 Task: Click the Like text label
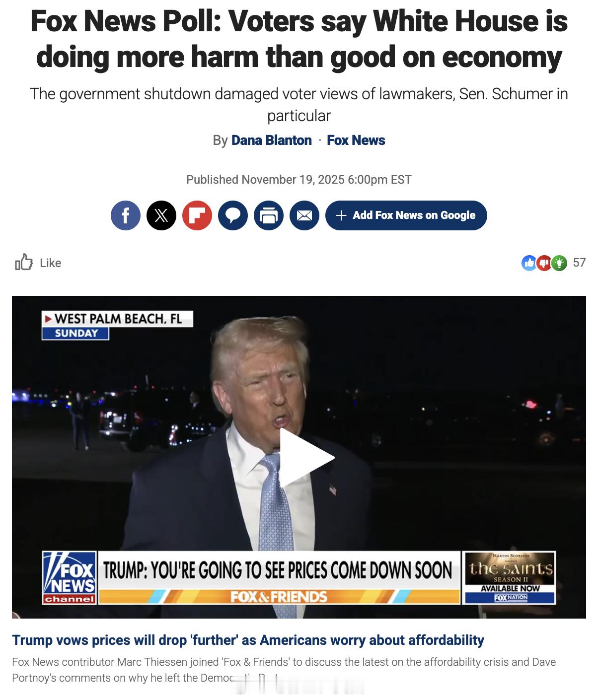(51, 263)
